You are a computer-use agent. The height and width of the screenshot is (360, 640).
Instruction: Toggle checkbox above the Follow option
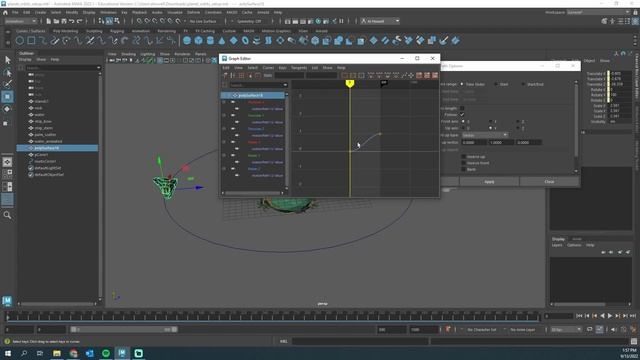(x=462, y=108)
